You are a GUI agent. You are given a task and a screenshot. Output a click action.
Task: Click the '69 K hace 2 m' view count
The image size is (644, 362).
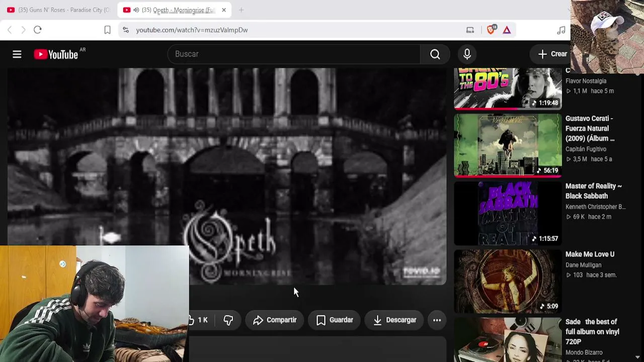pos(588,217)
